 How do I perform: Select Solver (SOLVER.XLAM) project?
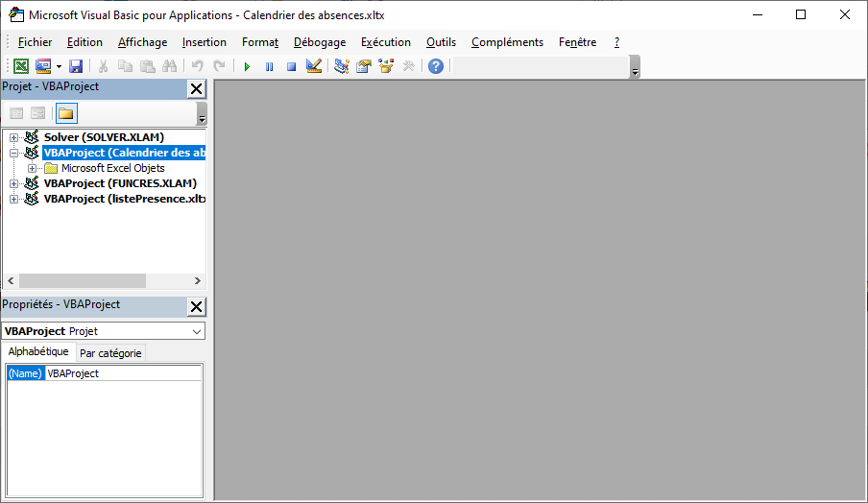click(104, 137)
